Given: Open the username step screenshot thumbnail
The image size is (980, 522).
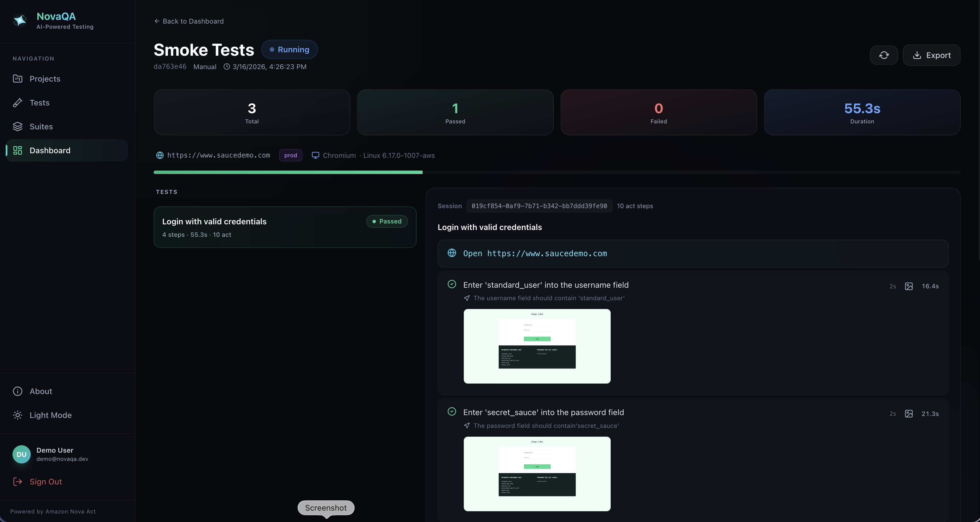Looking at the screenshot, I should tap(537, 346).
